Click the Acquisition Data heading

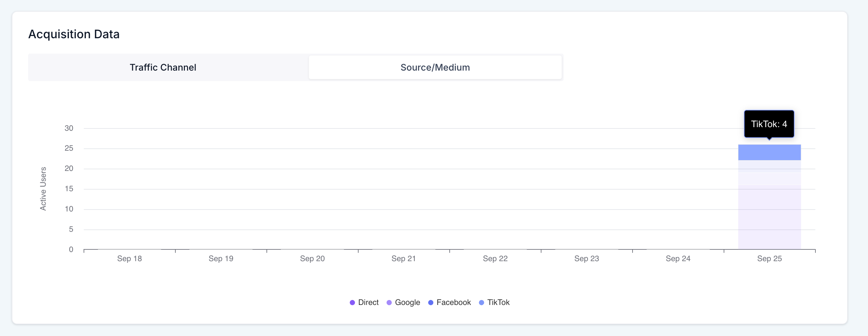74,34
